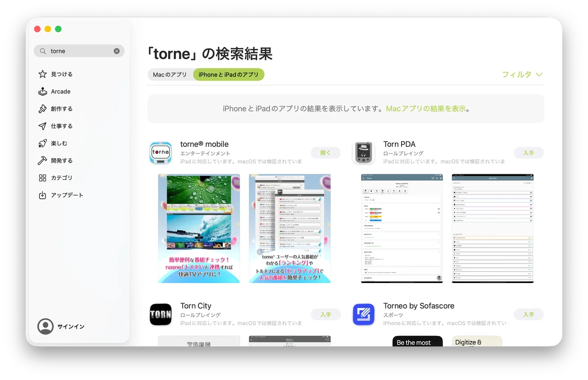
Task: Open the Arcade joystick icon
Action: pyautogui.click(x=43, y=92)
